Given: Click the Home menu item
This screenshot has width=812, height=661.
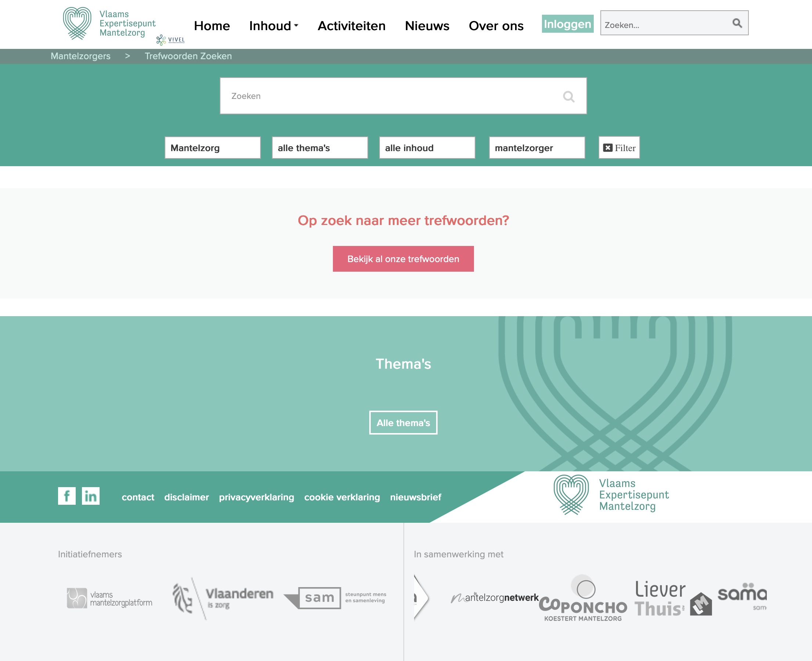Looking at the screenshot, I should (x=212, y=25).
